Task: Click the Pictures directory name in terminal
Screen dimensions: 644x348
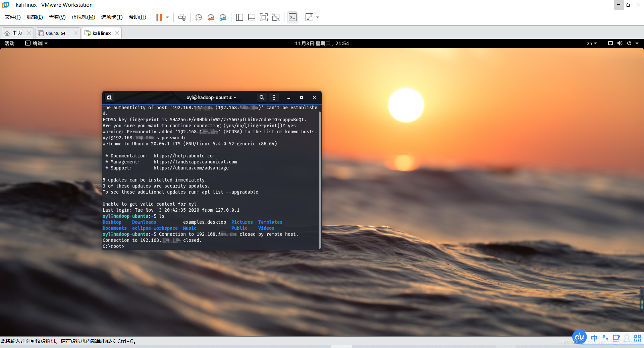Action: click(242, 222)
